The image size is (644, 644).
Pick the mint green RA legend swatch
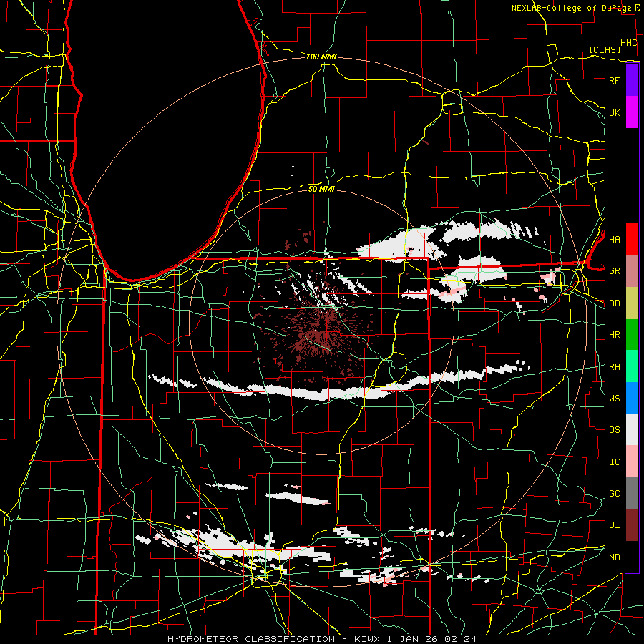pos(632,366)
